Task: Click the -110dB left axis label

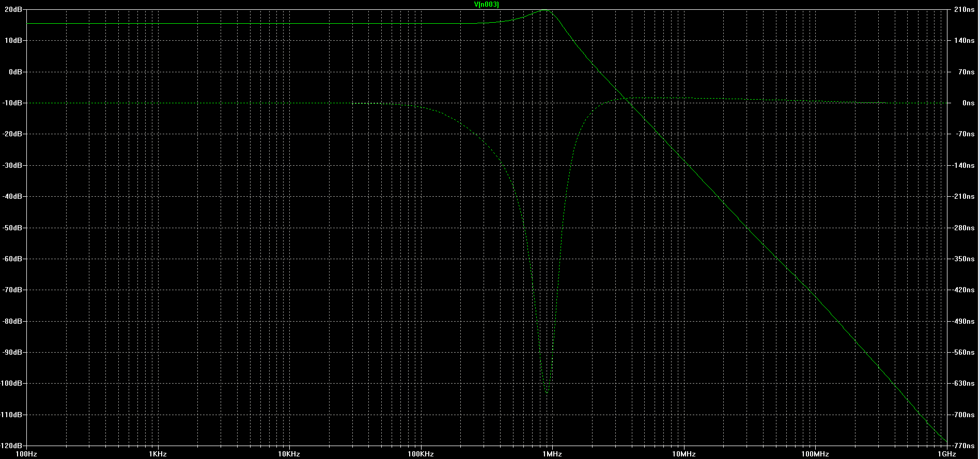Action: pos(11,415)
